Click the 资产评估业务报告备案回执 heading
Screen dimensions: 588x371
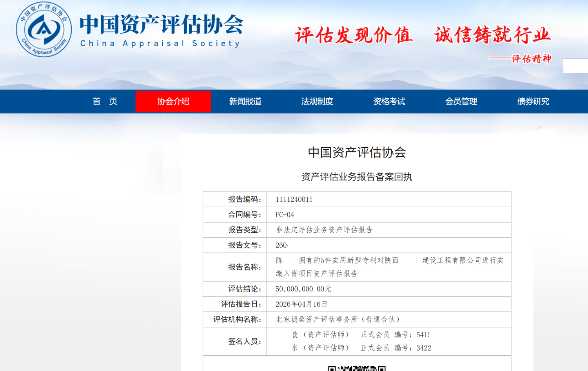coord(357,177)
